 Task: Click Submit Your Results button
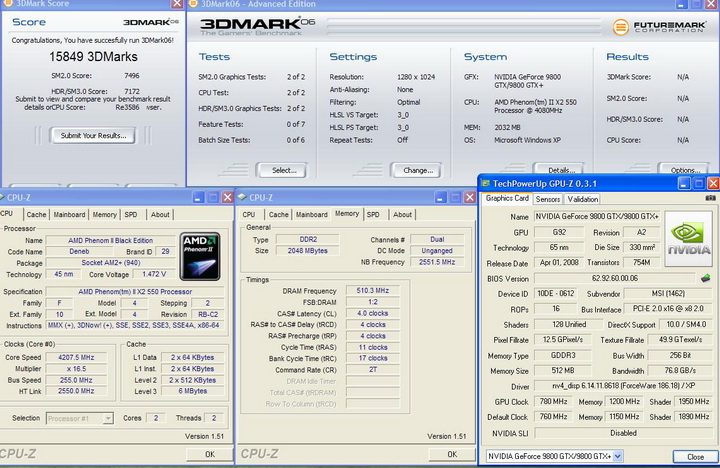[93, 135]
